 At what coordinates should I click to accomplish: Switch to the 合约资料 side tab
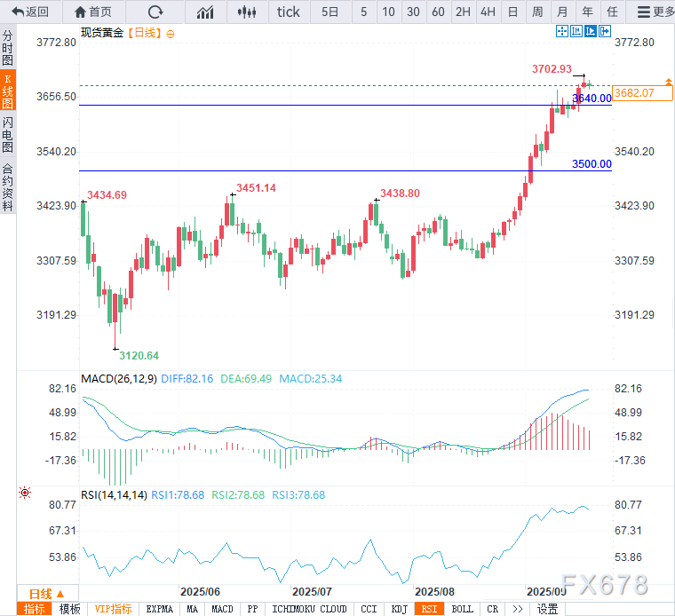(x=8, y=186)
